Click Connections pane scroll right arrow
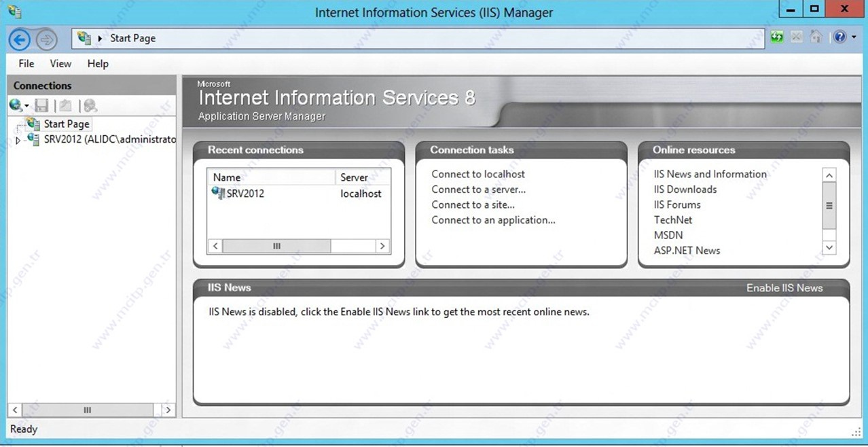868x447 pixels. click(x=168, y=410)
